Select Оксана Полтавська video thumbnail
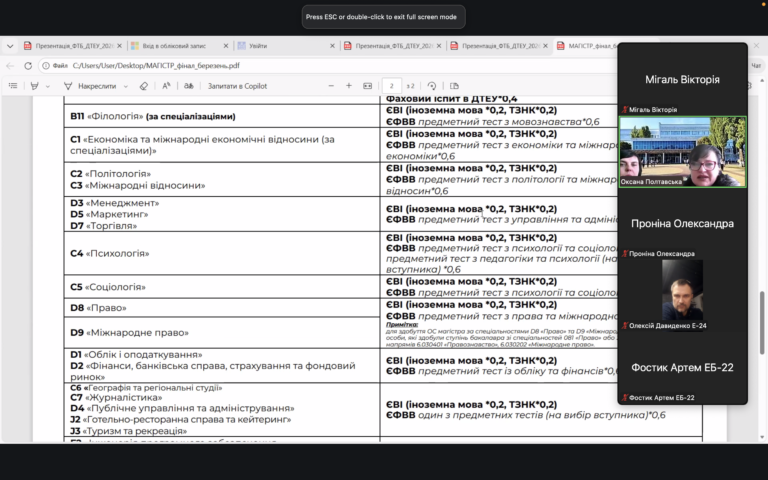The width and height of the screenshot is (768, 480). [x=682, y=152]
